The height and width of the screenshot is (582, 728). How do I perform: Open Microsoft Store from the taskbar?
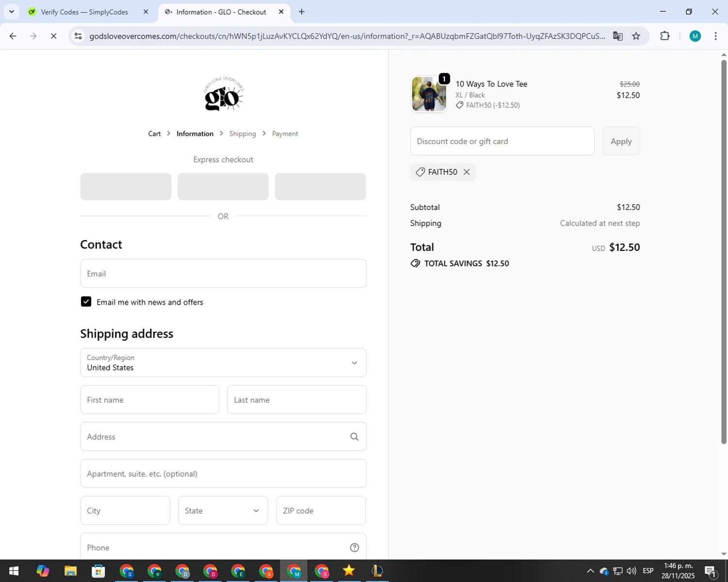99,571
